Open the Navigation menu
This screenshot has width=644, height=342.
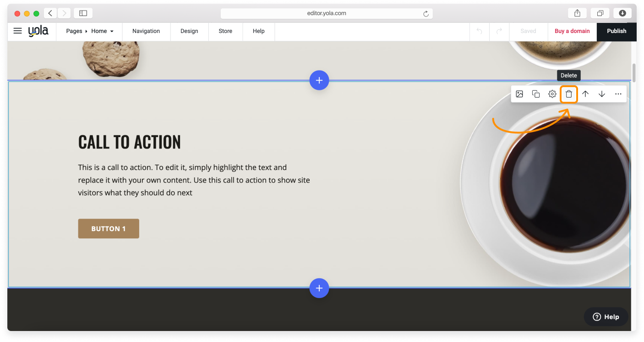tap(146, 31)
